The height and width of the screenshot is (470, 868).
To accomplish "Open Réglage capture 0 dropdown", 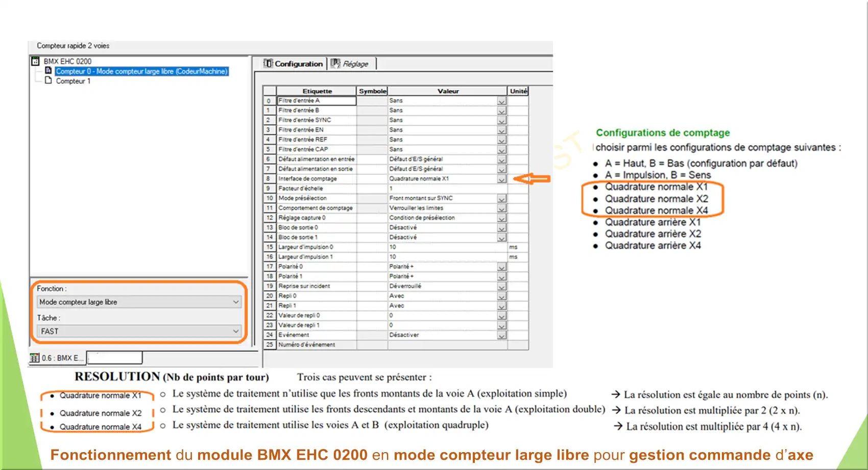I will tap(501, 218).
